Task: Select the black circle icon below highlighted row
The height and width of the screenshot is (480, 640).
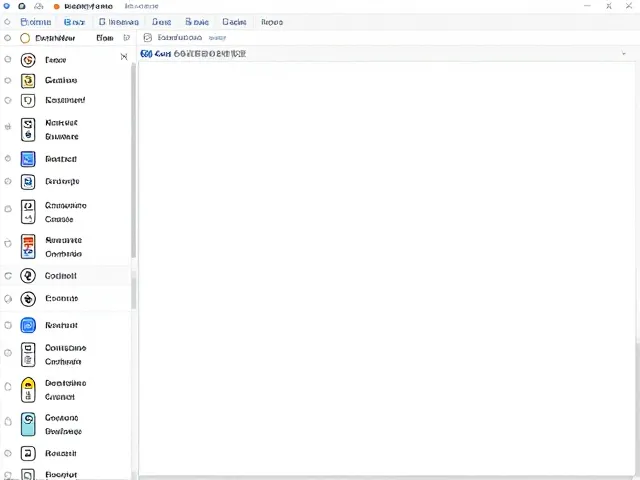Action: pos(28,299)
